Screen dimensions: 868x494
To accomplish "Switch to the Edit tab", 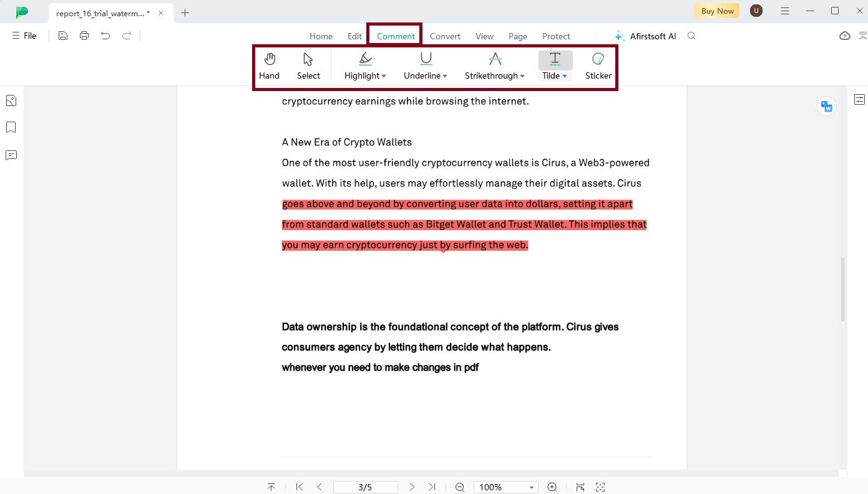I will [354, 36].
